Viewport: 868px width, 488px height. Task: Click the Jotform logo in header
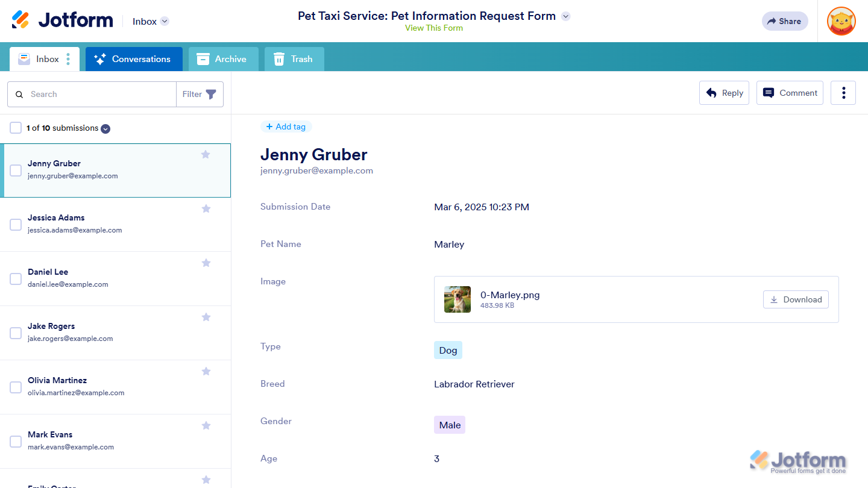(x=62, y=20)
